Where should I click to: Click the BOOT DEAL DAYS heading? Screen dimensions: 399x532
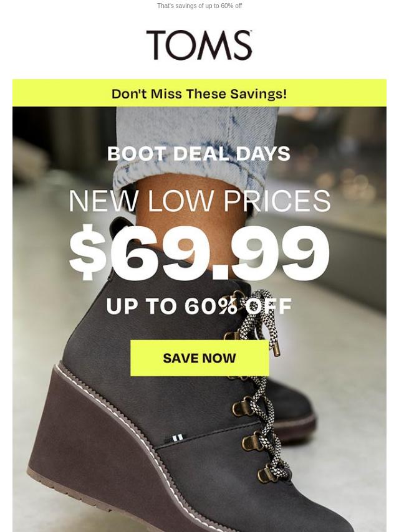pyautogui.click(x=199, y=154)
